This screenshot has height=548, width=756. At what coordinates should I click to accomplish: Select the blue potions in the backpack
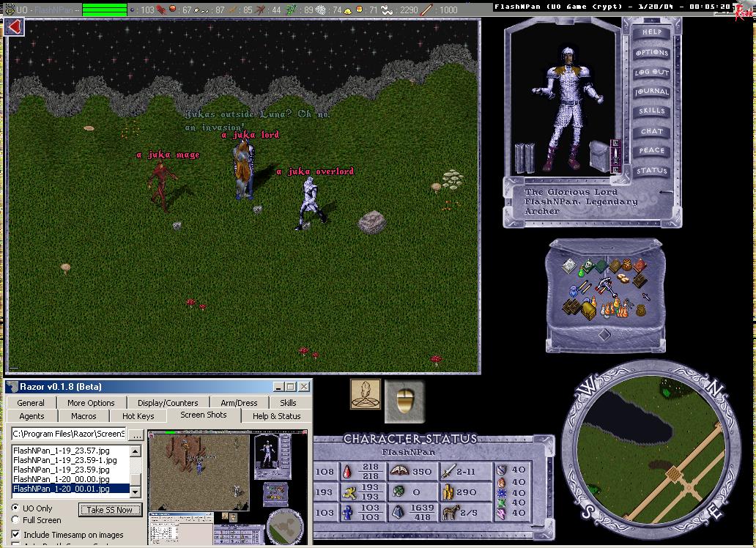click(x=574, y=292)
